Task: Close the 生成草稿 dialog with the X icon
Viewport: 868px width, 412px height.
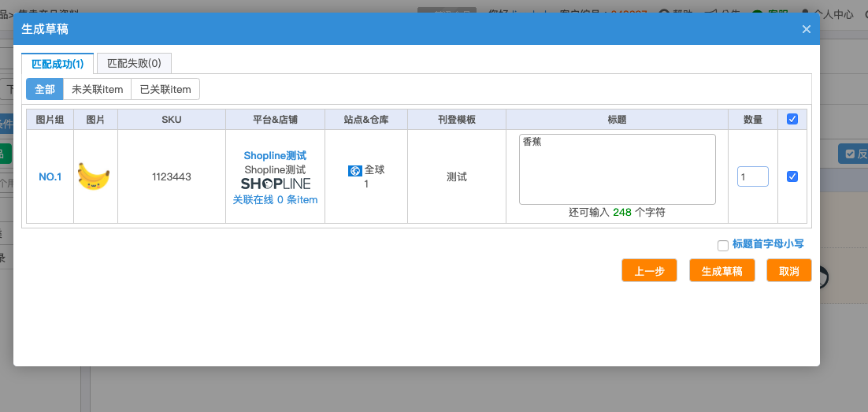Action: pos(806,29)
